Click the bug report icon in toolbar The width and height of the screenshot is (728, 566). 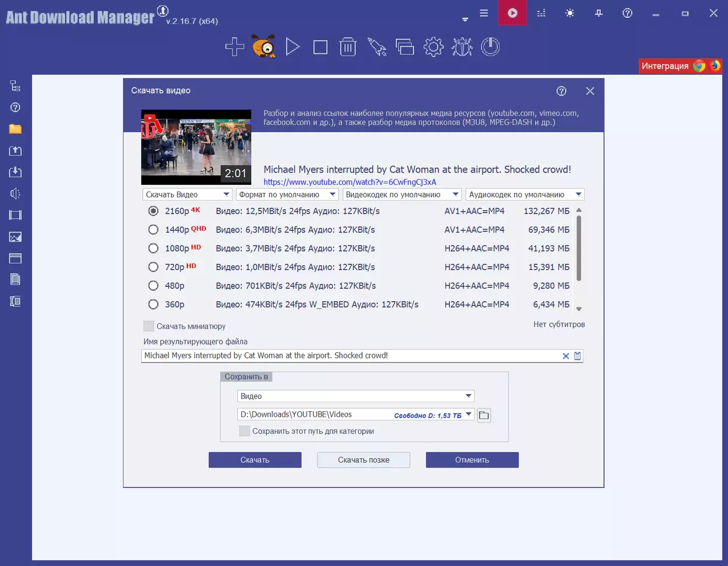pyautogui.click(x=462, y=47)
